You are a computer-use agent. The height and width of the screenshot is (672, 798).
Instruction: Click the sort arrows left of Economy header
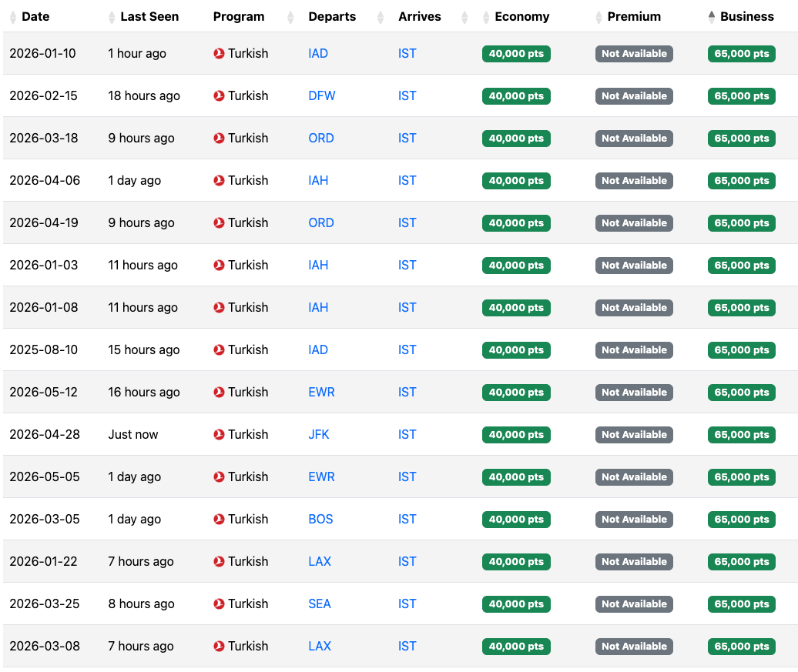click(486, 17)
